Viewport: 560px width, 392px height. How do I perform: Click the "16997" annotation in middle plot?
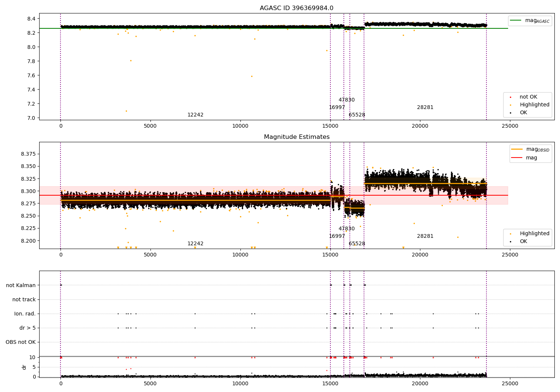[x=337, y=236]
